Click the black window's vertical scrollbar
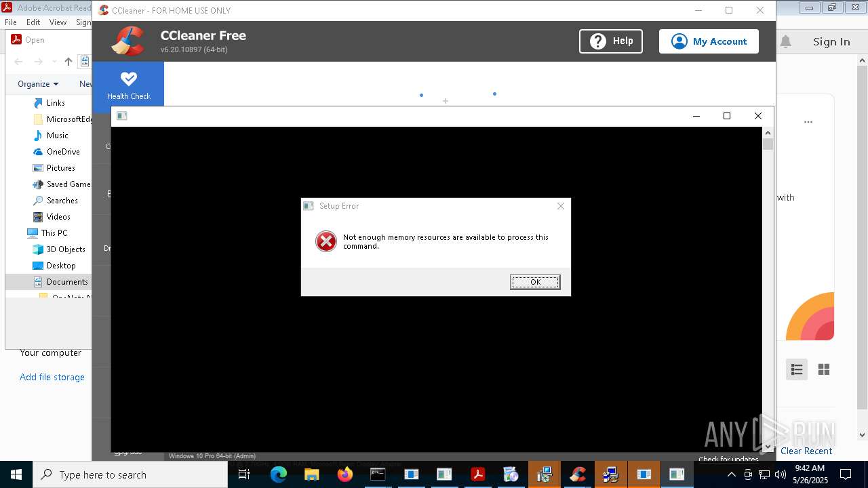868x488 pixels. [768, 290]
